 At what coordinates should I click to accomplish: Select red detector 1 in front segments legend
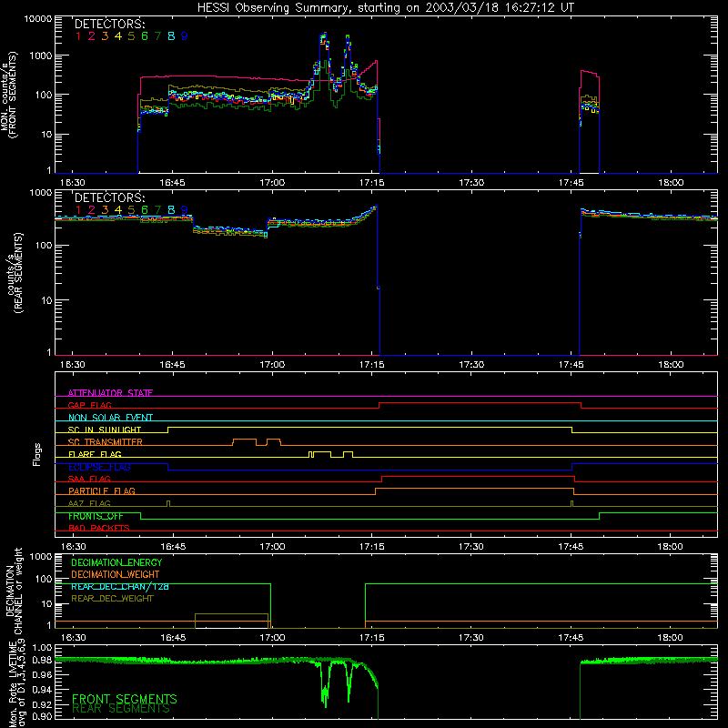78,36
